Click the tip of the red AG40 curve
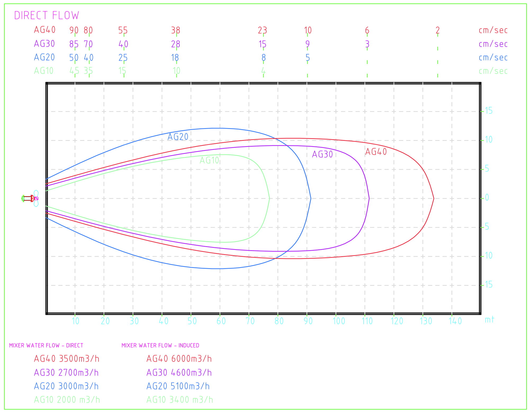This screenshot has height=413, width=532. pyautogui.click(x=434, y=198)
